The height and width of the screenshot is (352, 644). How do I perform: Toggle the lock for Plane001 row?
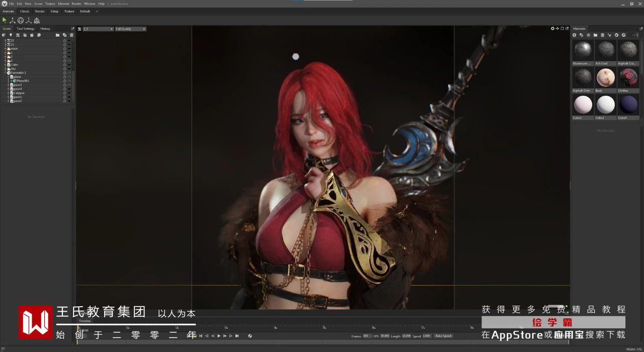(x=65, y=81)
